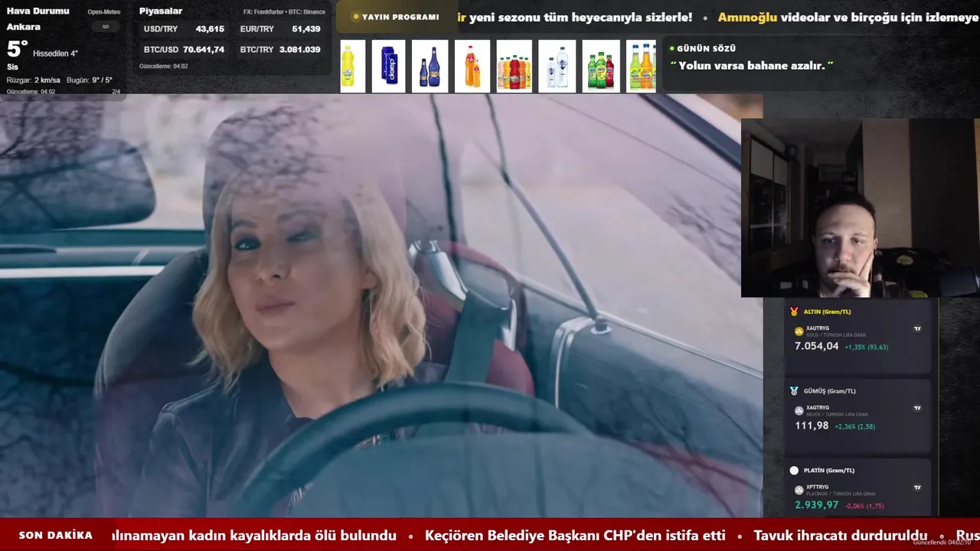Click the Rüzgar: 2 km/sa value
980x551 pixels.
point(34,80)
